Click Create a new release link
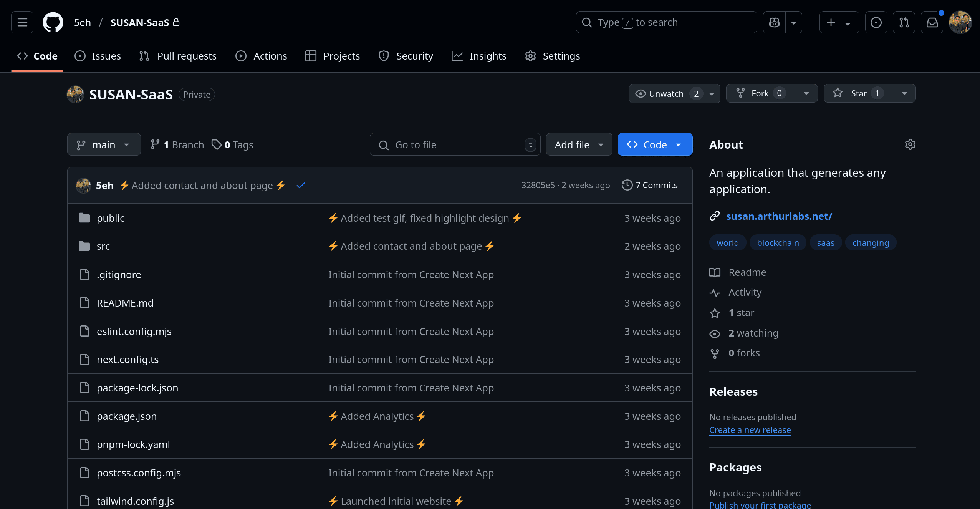Screen dimensions: 980x509 750,430
